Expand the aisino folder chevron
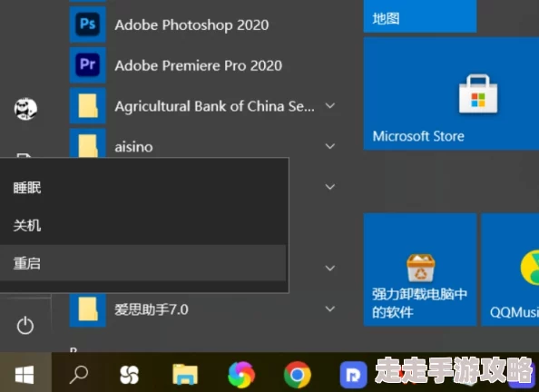The image size is (539, 392). [330, 146]
